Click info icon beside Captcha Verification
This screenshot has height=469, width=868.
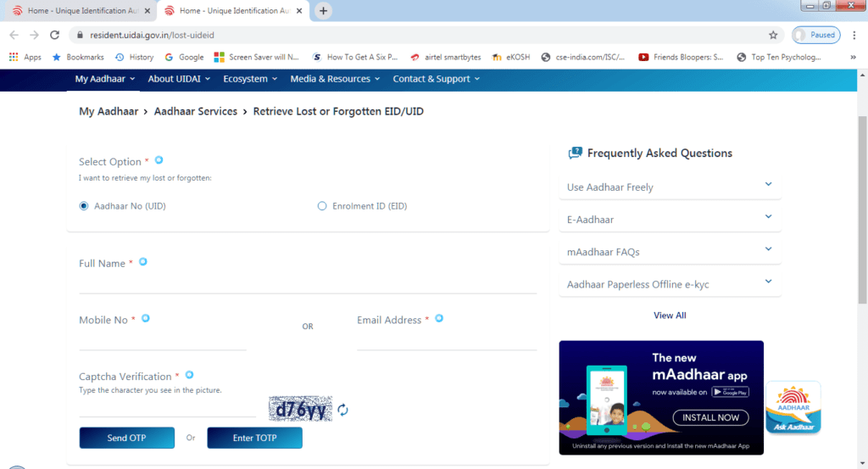pos(189,375)
